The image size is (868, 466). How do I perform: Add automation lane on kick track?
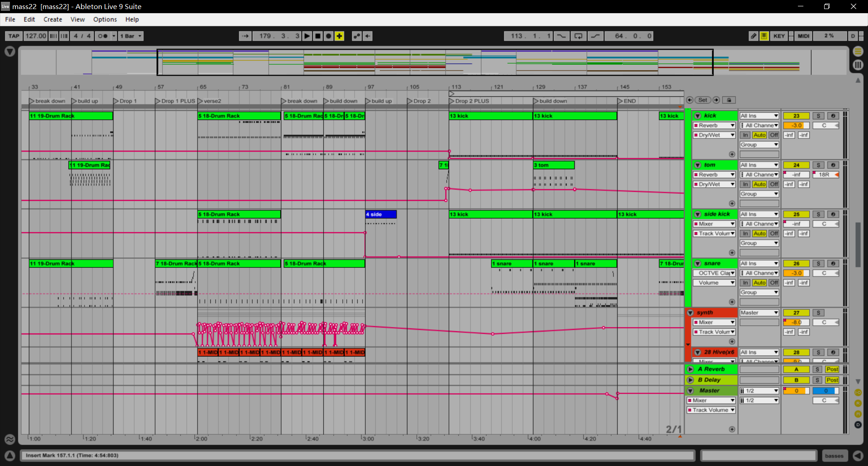click(x=732, y=154)
